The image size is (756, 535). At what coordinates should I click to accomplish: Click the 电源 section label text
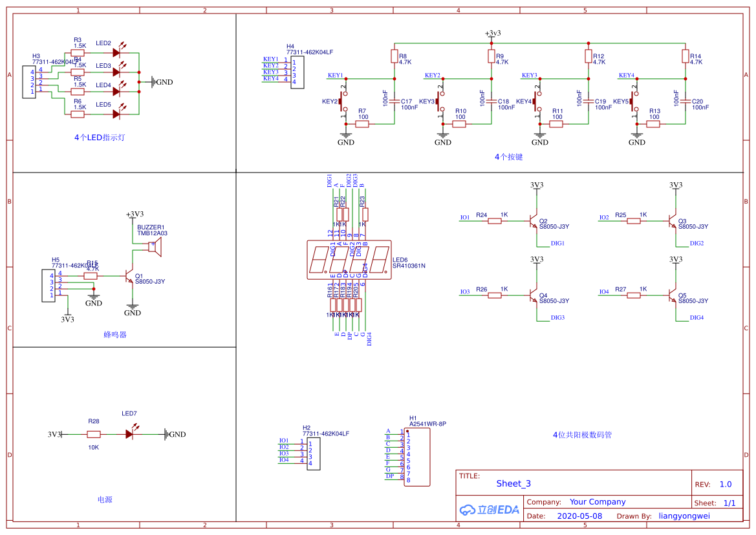click(105, 499)
